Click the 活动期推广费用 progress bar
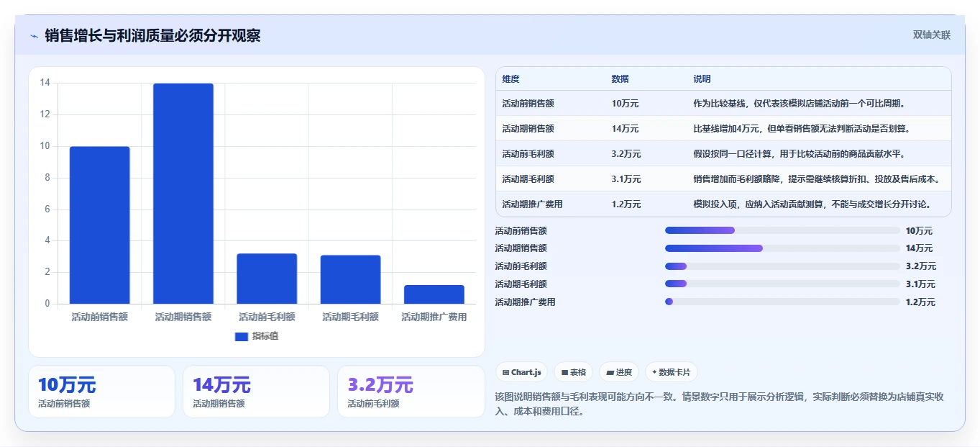 tap(782, 302)
